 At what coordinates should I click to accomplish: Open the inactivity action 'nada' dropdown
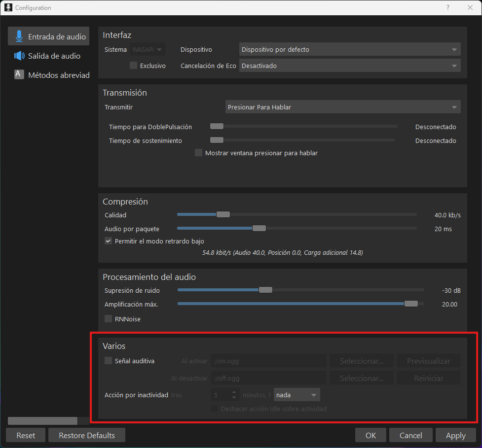coord(297,395)
